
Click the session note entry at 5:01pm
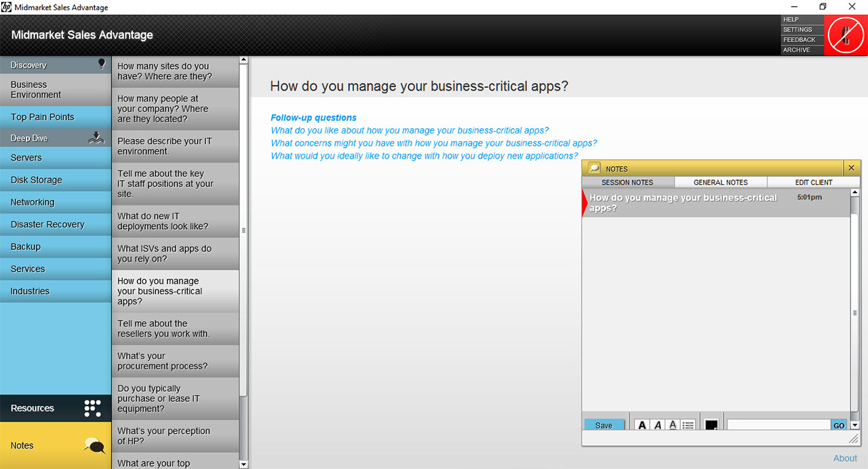pyautogui.click(x=716, y=203)
